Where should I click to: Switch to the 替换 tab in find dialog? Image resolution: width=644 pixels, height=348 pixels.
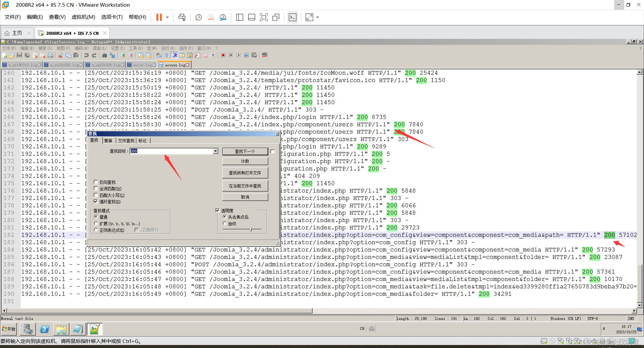coord(108,141)
